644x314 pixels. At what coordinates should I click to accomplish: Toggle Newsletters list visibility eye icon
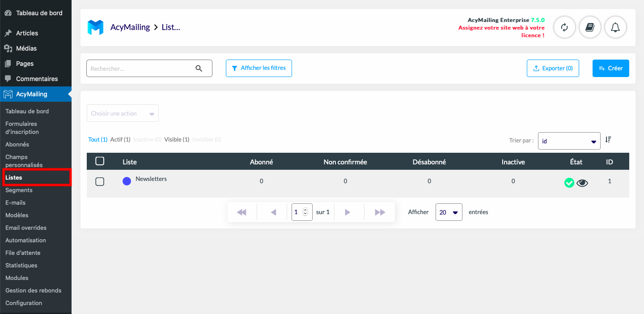[582, 183]
